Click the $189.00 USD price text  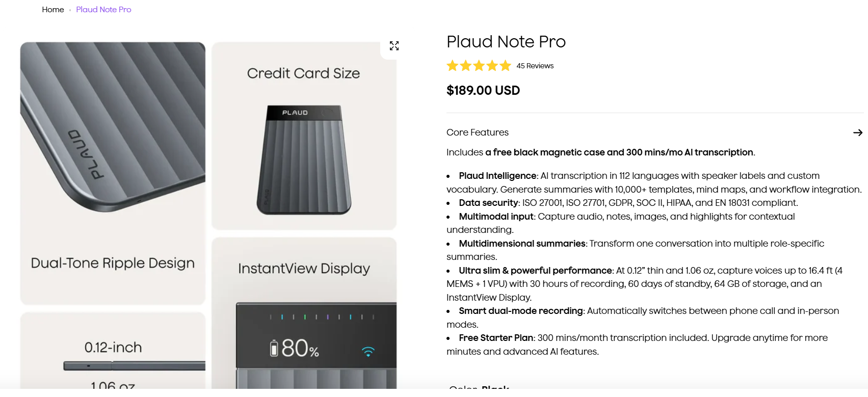pos(483,90)
